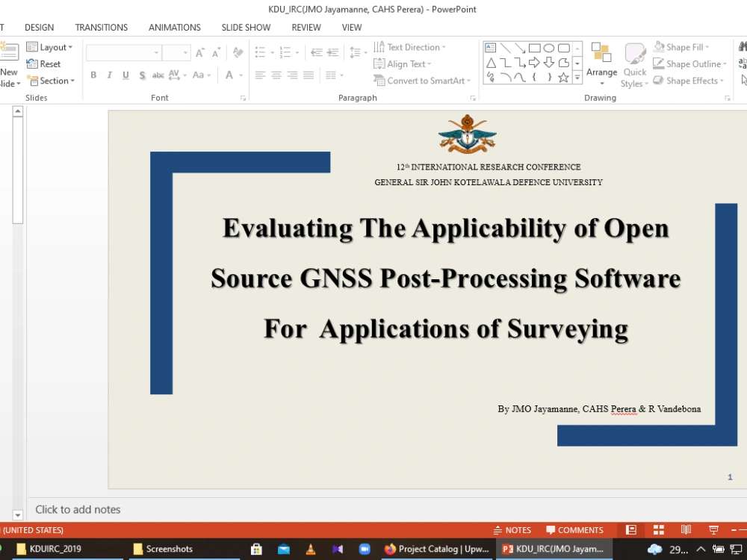
Task: Toggle text Shadow button
Action: point(142,75)
